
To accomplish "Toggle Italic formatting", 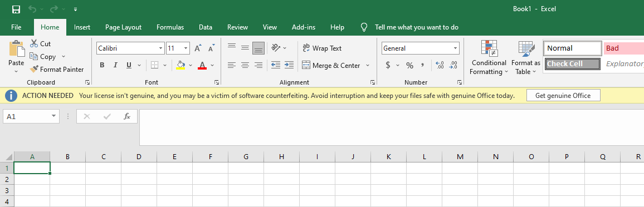I will pos(115,65).
